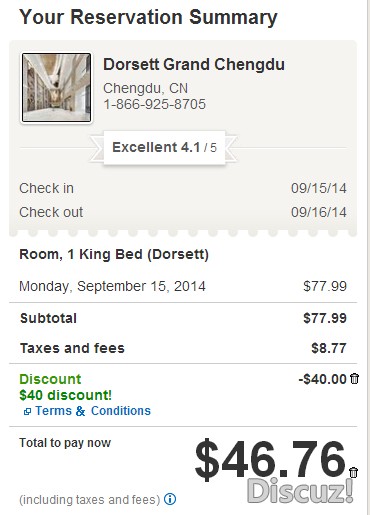Click external-link icon before Terms & Conditions
370x515 pixels.
click(x=27, y=412)
